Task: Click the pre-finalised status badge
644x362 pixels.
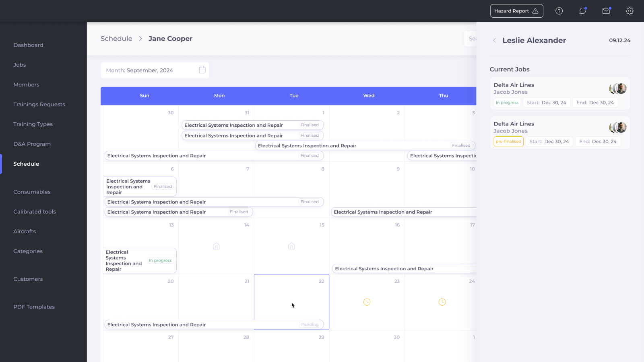Action: [x=508, y=142]
